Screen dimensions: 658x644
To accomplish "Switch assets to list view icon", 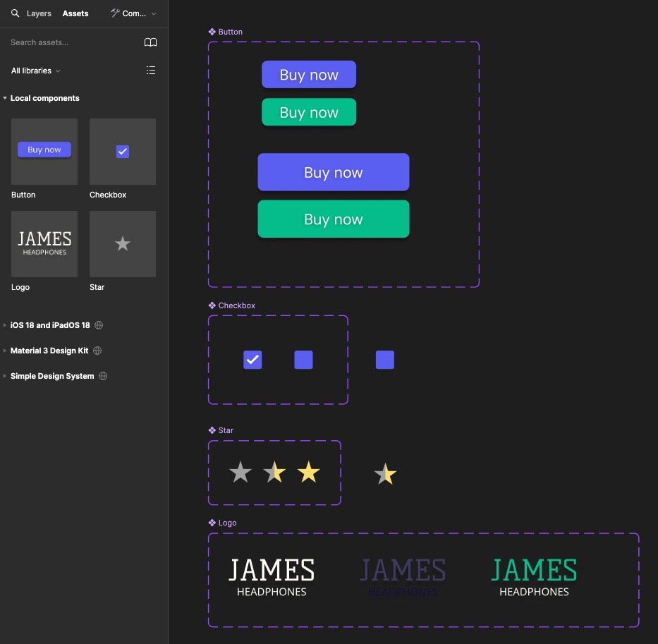I will pos(151,70).
